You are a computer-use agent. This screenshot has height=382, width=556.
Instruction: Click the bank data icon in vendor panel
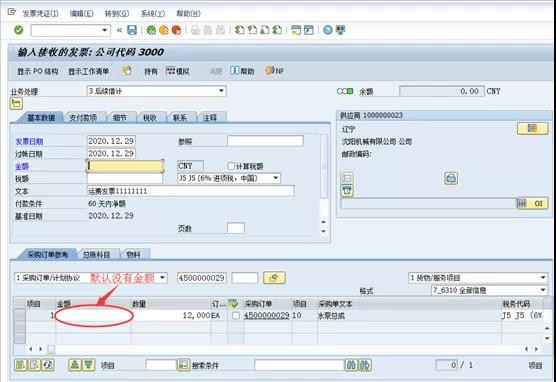pos(451,178)
